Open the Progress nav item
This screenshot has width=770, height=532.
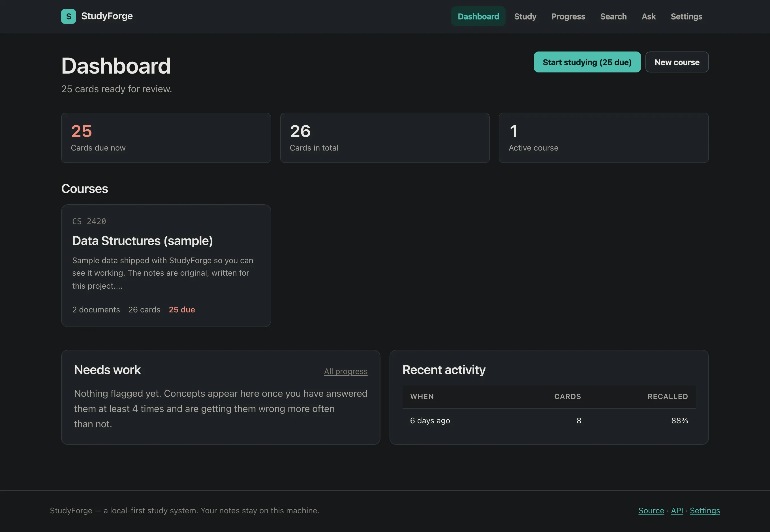click(568, 16)
